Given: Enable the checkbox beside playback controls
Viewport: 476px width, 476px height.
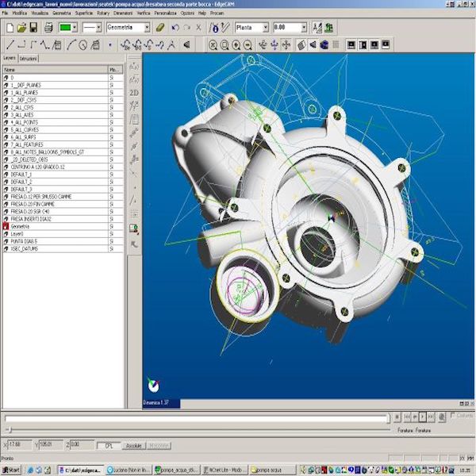Looking at the screenshot, I should point(453,415).
